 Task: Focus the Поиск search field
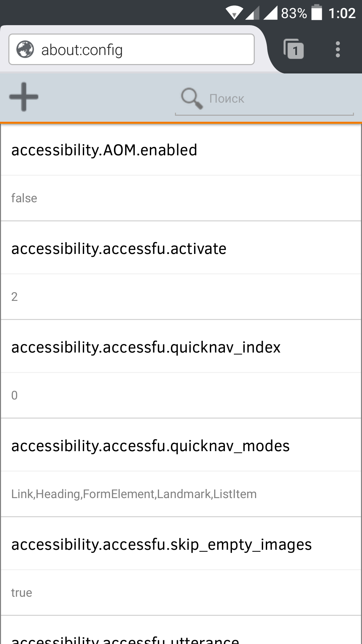[x=275, y=99]
